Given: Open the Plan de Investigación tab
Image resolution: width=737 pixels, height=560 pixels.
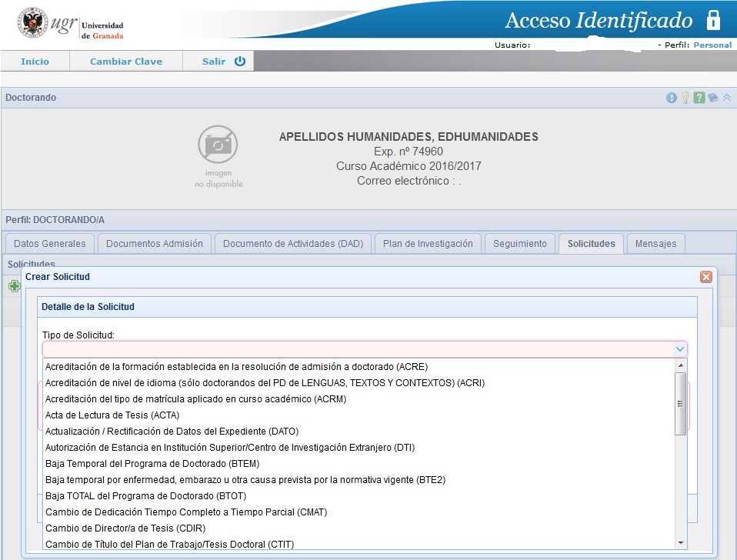Looking at the screenshot, I should [x=428, y=244].
